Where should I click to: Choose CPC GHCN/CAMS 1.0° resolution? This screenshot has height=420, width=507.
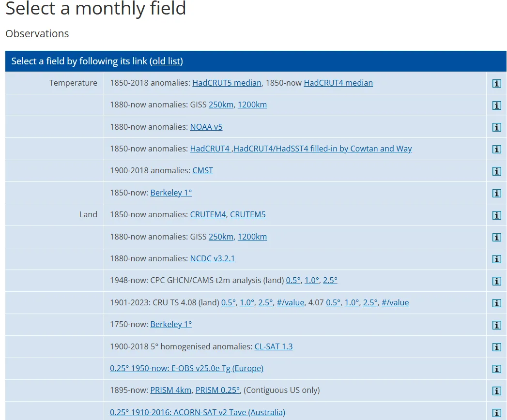tap(312, 281)
